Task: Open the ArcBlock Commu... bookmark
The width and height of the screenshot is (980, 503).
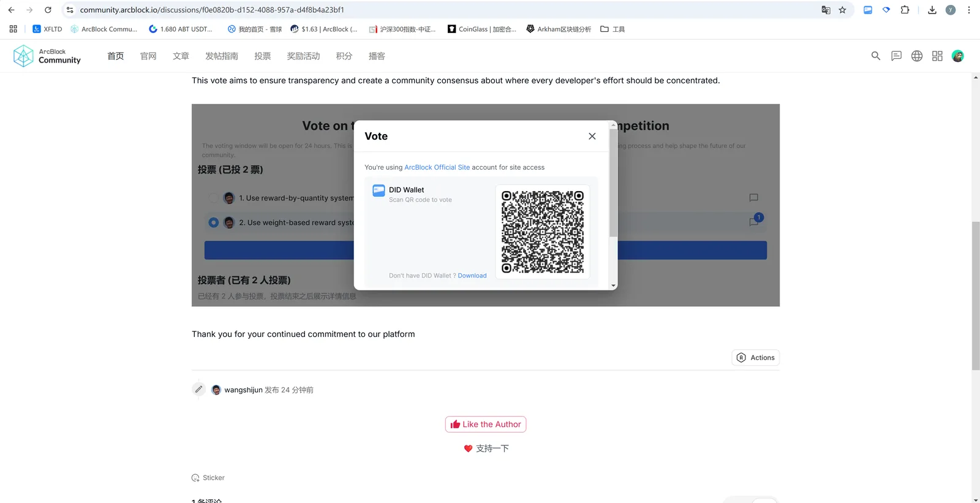Action: pyautogui.click(x=104, y=29)
